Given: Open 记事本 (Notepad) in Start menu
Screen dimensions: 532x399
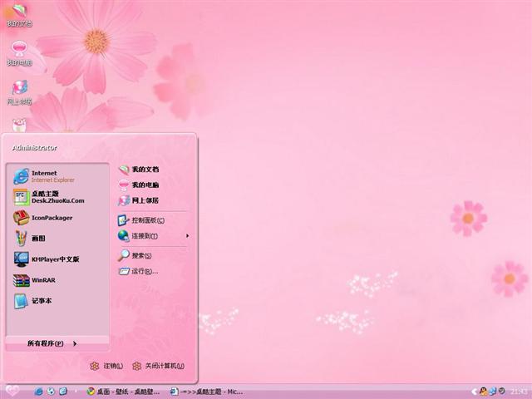Looking at the screenshot, I should pos(41,301).
